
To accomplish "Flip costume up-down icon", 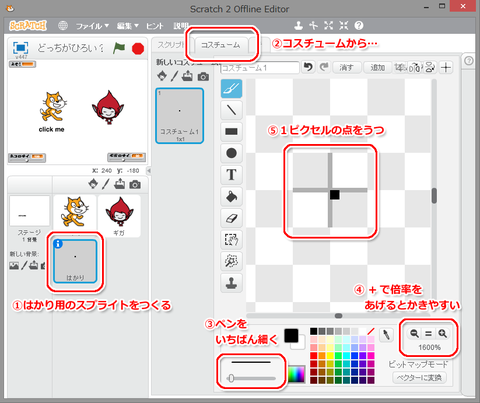I will [x=430, y=67].
